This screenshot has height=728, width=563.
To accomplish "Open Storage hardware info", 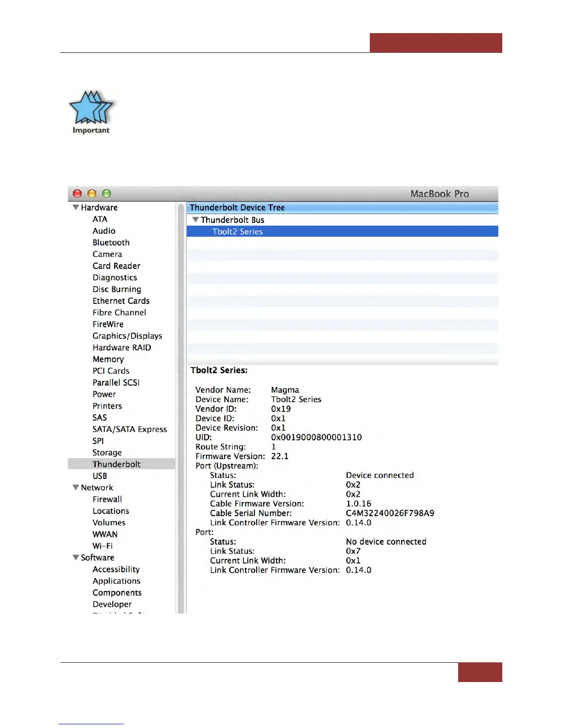I will click(x=107, y=453).
